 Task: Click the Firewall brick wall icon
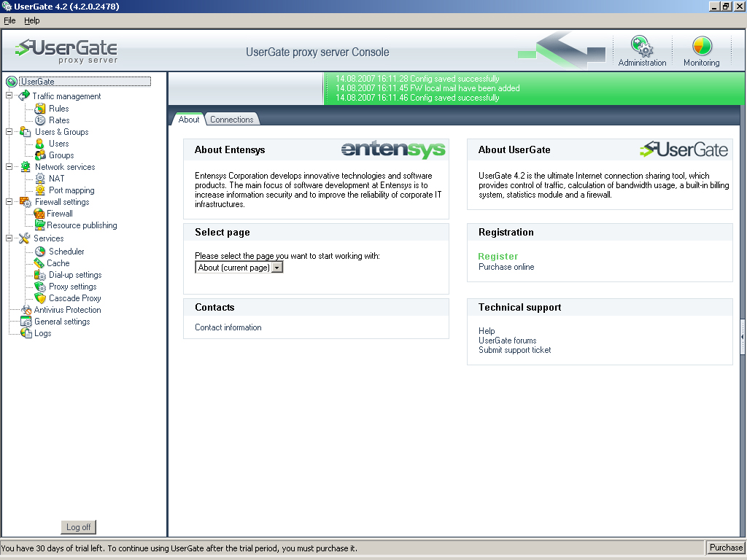coord(39,214)
